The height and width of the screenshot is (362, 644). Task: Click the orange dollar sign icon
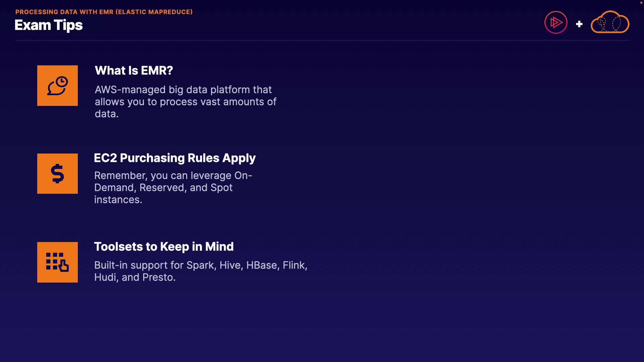(57, 174)
